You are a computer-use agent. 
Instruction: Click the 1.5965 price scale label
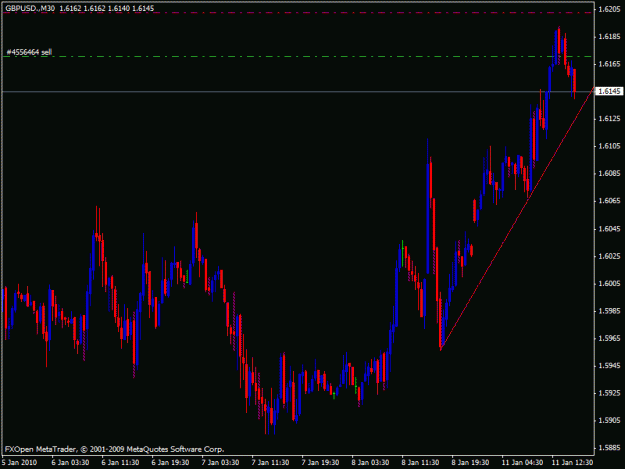(x=609, y=338)
